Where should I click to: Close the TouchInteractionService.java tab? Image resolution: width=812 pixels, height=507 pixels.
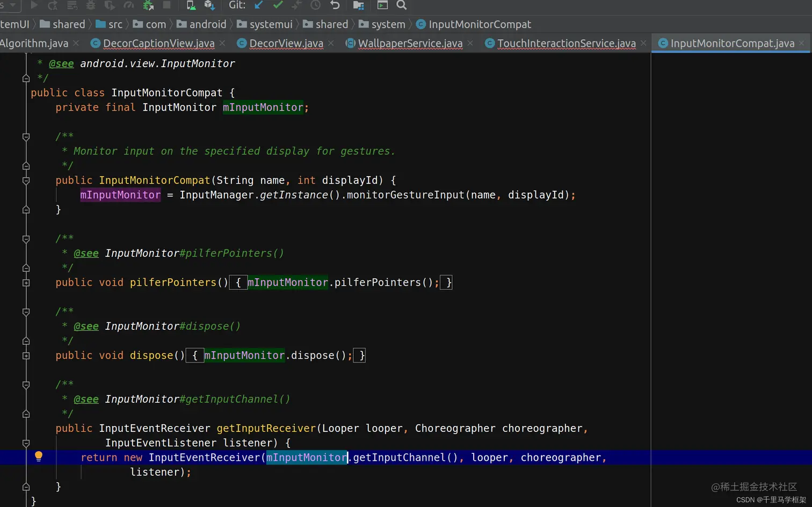point(643,43)
